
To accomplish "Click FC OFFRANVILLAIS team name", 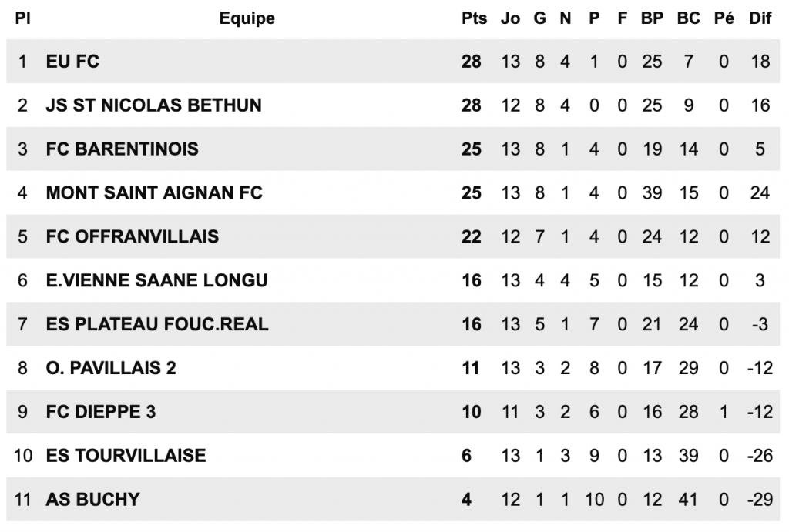I will coord(132,236).
